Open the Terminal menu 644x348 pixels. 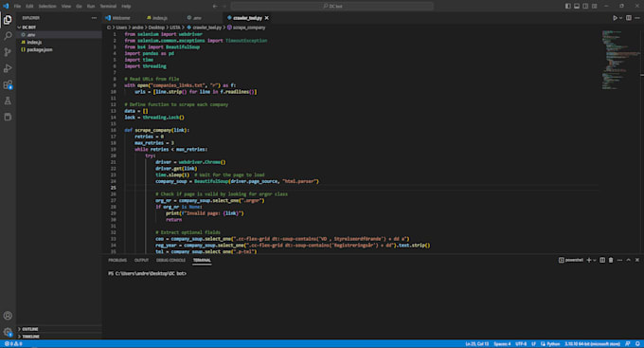click(x=108, y=7)
